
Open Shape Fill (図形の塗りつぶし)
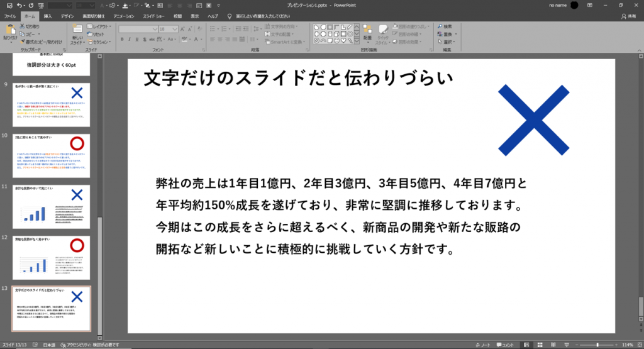(x=411, y=26)
